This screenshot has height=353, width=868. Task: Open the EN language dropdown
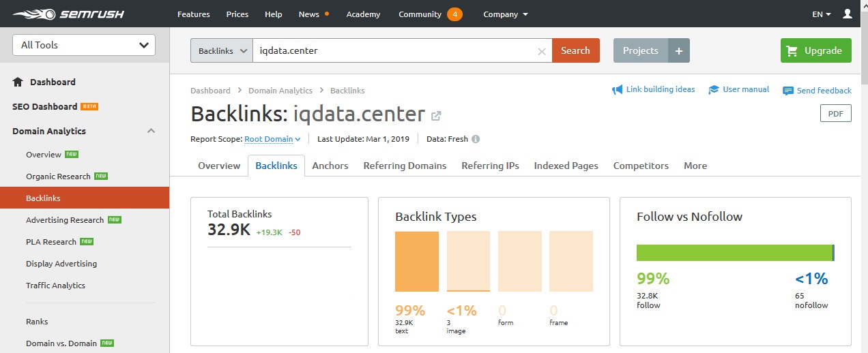[822, 14]
